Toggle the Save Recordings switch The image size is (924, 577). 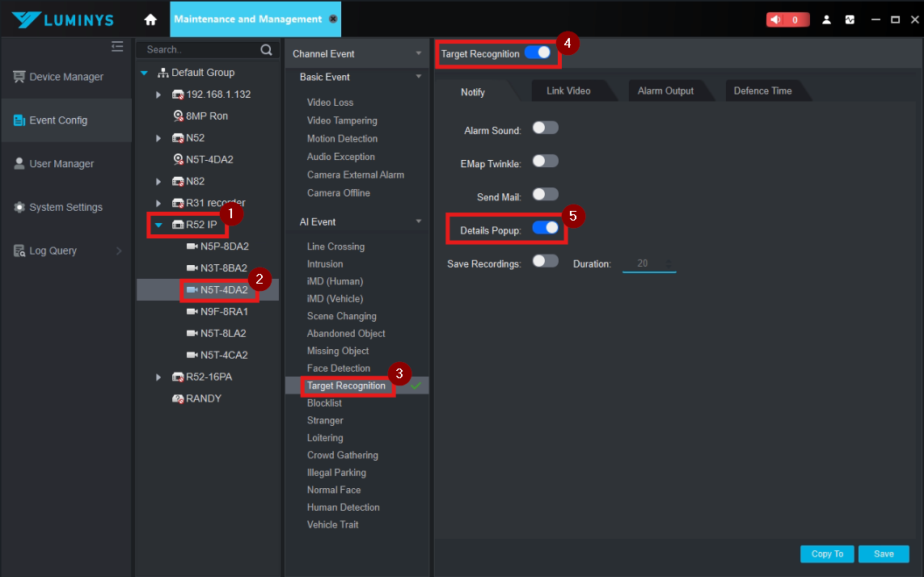[545, 261]
